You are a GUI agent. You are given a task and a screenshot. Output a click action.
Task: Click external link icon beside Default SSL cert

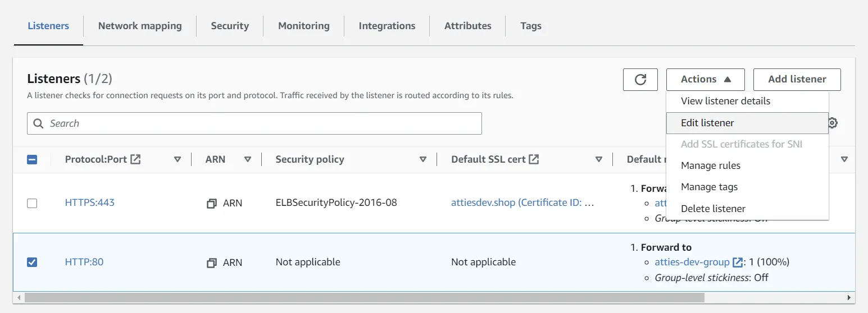534,159
